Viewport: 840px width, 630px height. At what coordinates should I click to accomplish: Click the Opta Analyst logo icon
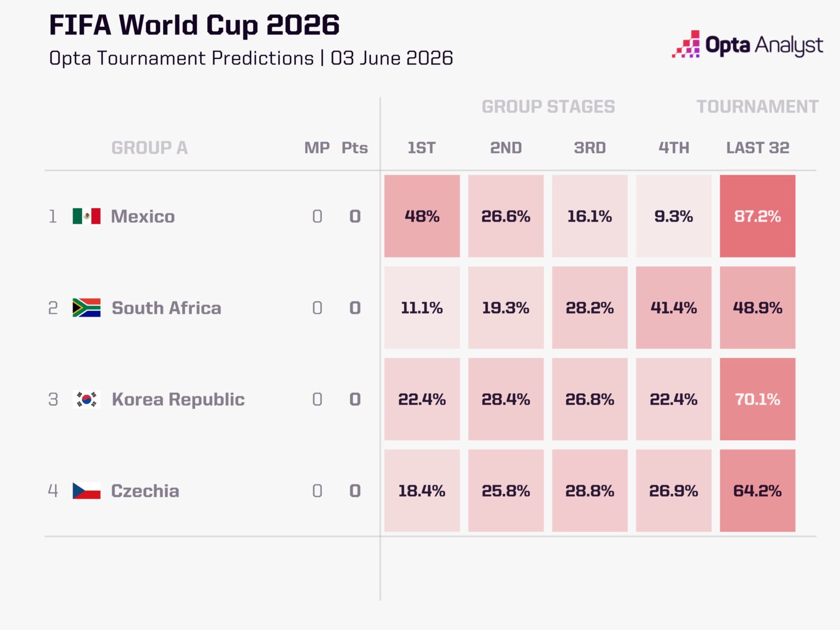click(x=686, y=44)
